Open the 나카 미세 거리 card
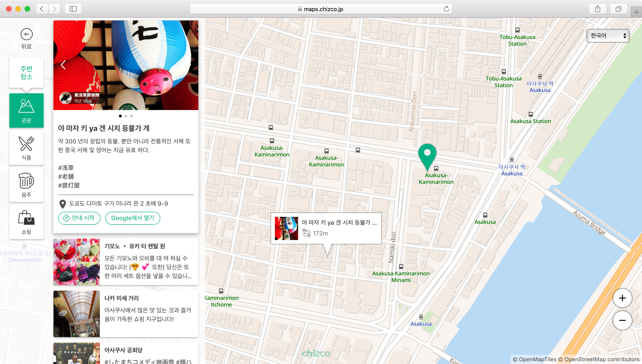The width and height of the screenshot is (642, 364). 126,314
